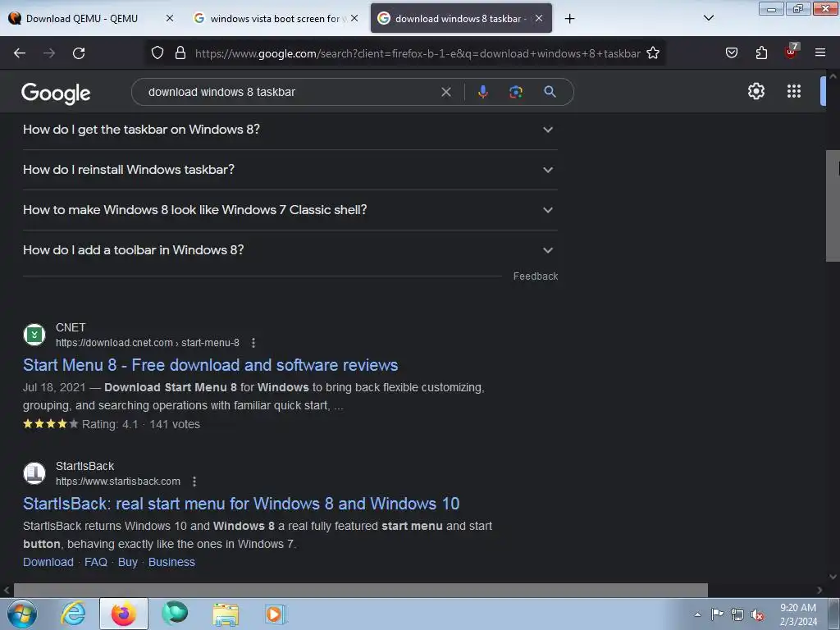Open the Save to Pocket icon

(x=732, y=53)
